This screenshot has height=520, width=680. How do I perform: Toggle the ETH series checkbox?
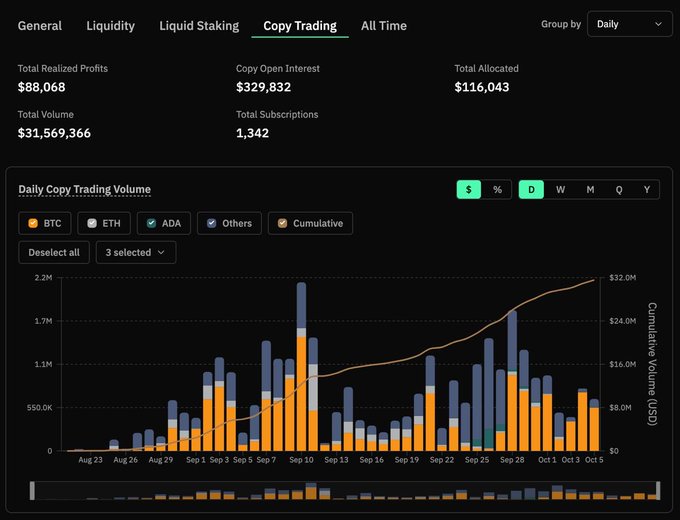pos(92,223)
